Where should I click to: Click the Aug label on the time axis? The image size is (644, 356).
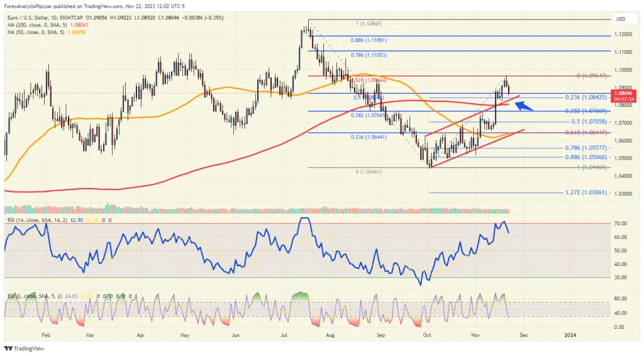click(x=330, y=335)
